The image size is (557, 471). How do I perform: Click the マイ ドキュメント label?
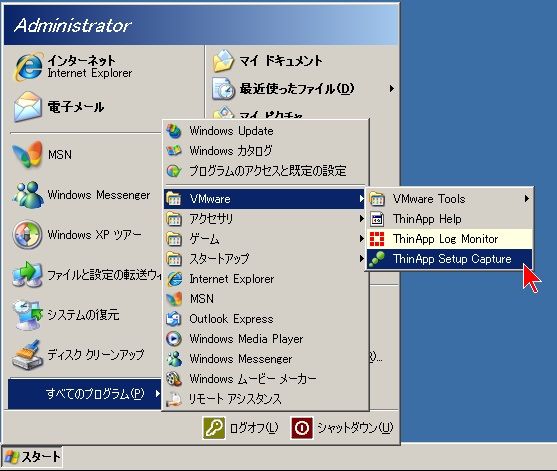[x=280, y=61]
